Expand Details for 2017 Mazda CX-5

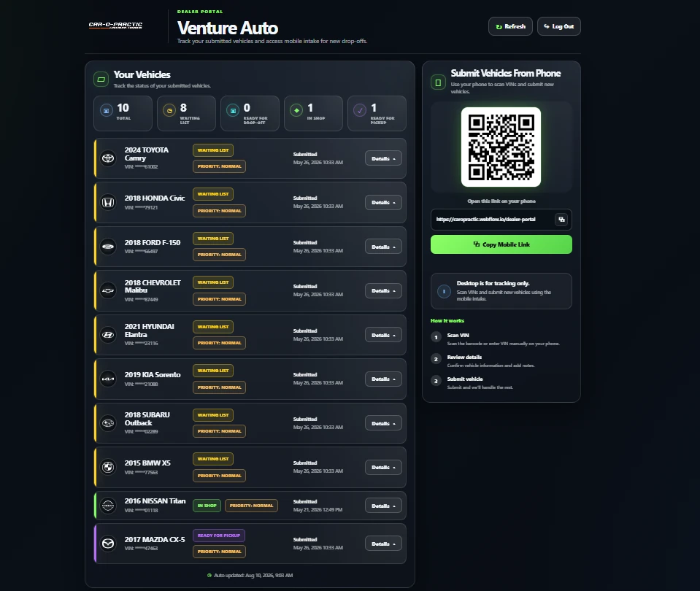(383, 544)
